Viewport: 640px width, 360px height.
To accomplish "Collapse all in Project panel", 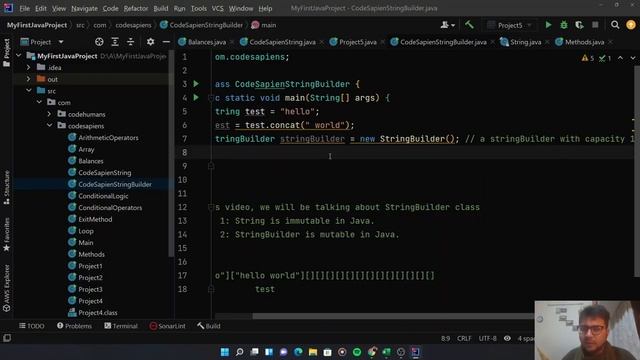I will 130,42.
